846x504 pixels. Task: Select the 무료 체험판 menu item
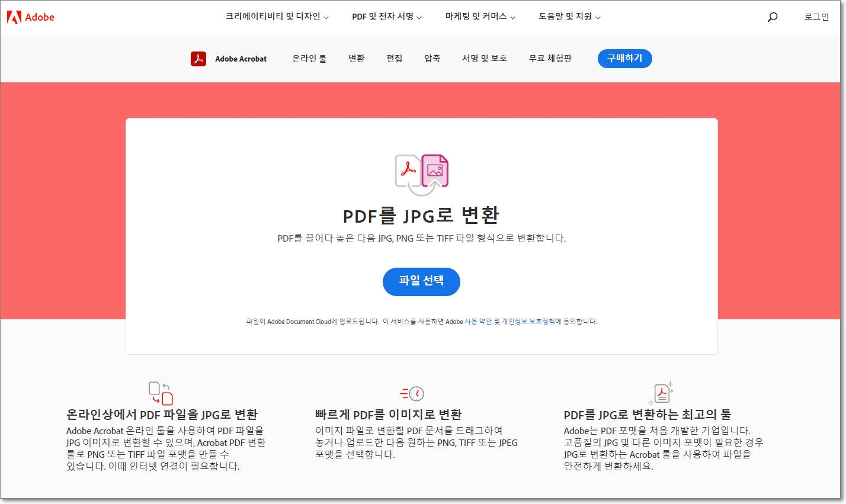(550, 58)
